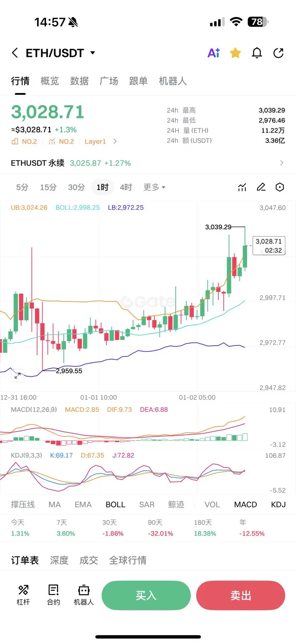Toggle the 撑压线 indicator
This screenshot has width=296, height=644.
(23, 504)
